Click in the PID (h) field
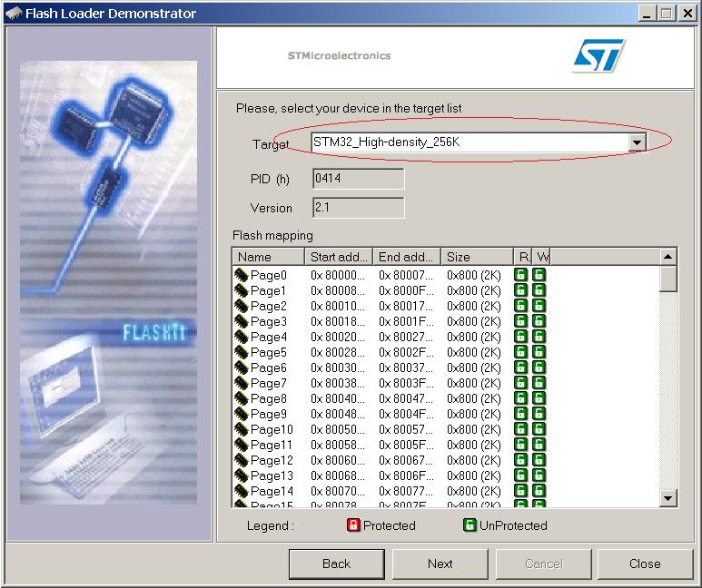702x588 pixels. click(x=358, y=179)
